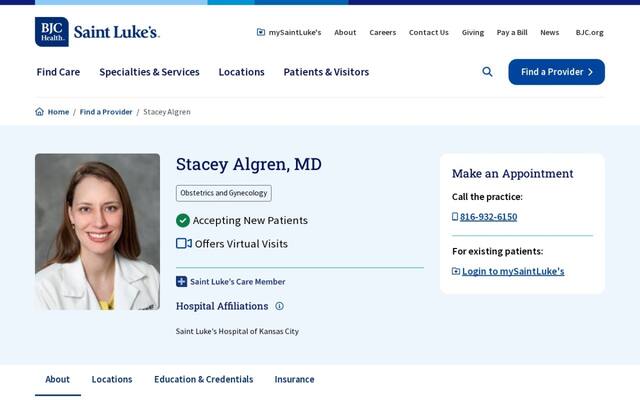The height and width of the screenshot is (400, 640).
Task: Open the Careers link
Action: [383, 32]
